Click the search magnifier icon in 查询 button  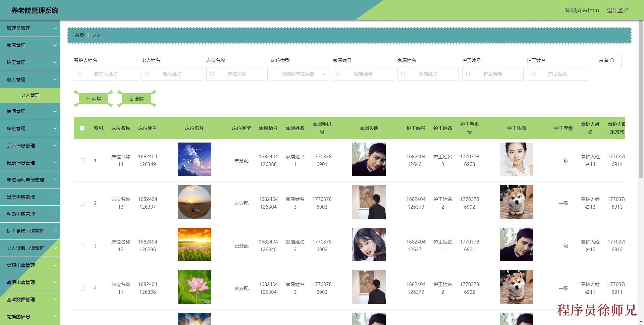click(x=613, y=60)
